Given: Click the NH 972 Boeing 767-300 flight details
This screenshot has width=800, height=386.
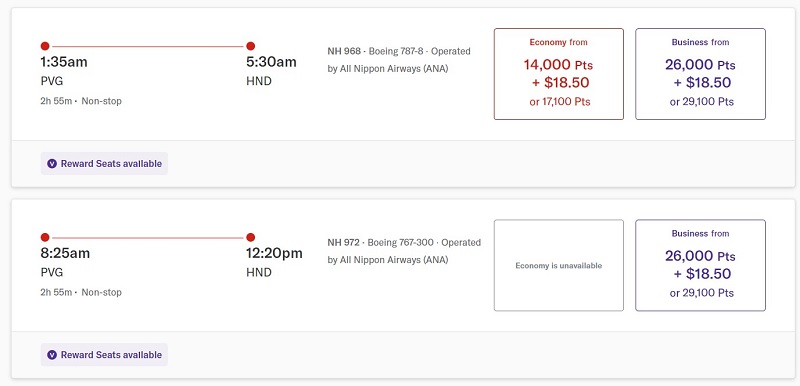Looking at the screenshot, I should (x=404, y=251).
